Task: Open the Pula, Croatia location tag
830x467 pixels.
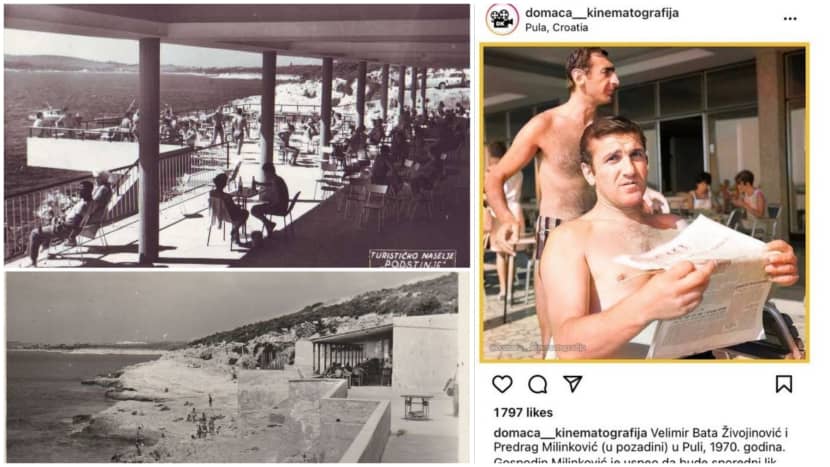Action: (x=556, y=28)
